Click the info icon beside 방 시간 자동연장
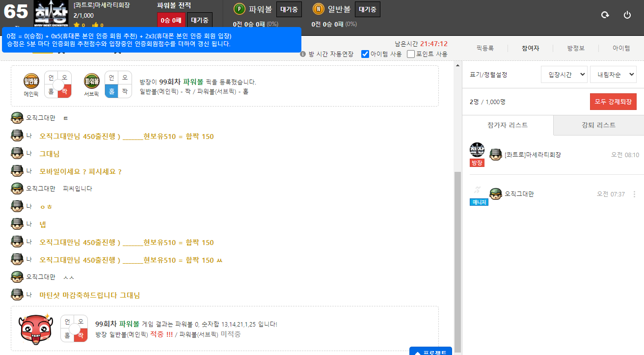 point(303,54)
